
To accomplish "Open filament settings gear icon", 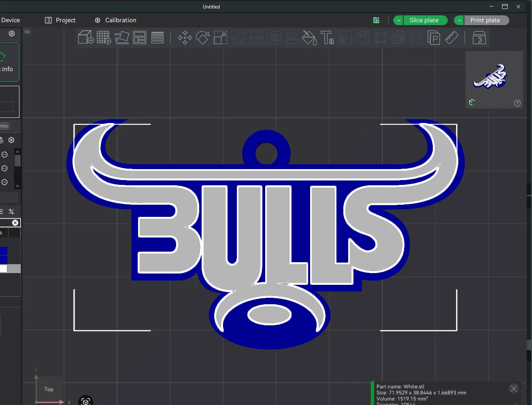I will coord(11,140).
